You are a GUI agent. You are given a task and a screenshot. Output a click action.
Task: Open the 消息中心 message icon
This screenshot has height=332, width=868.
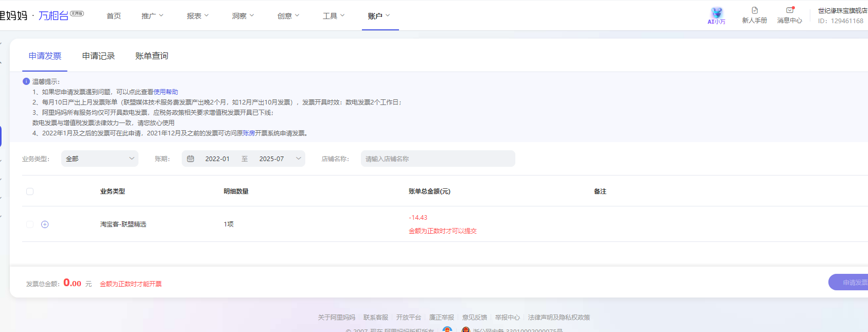(789, 11)
